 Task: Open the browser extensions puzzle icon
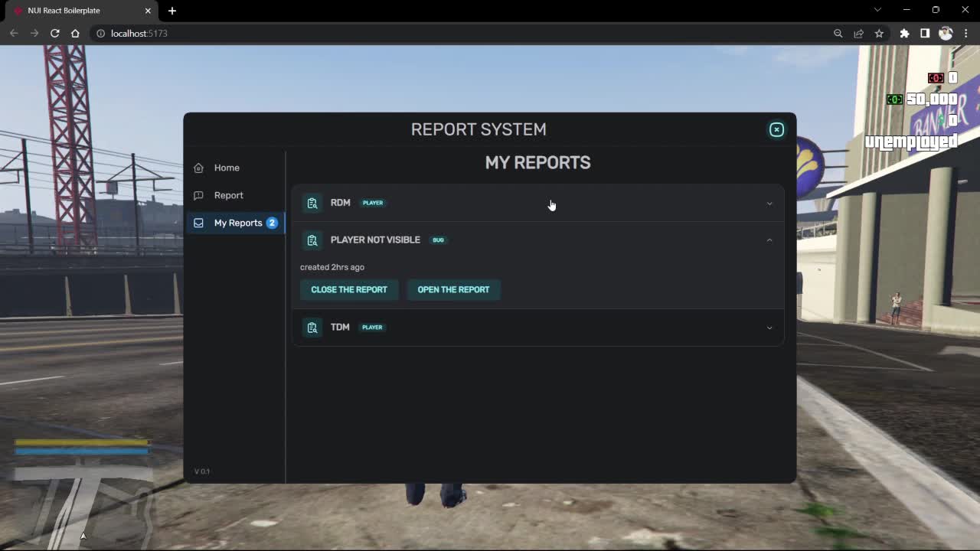[904, 33]
